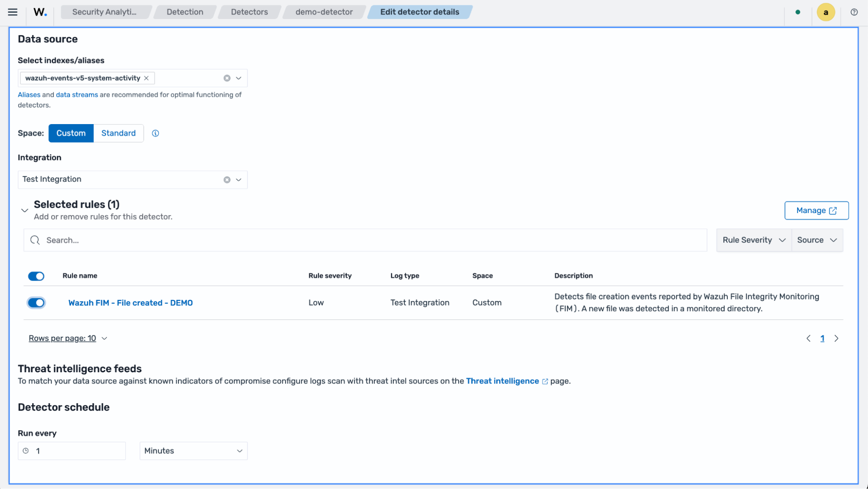Select Custom space option
Image resolution: width=868 pixels, height=489 pixels.
point(71,133)
